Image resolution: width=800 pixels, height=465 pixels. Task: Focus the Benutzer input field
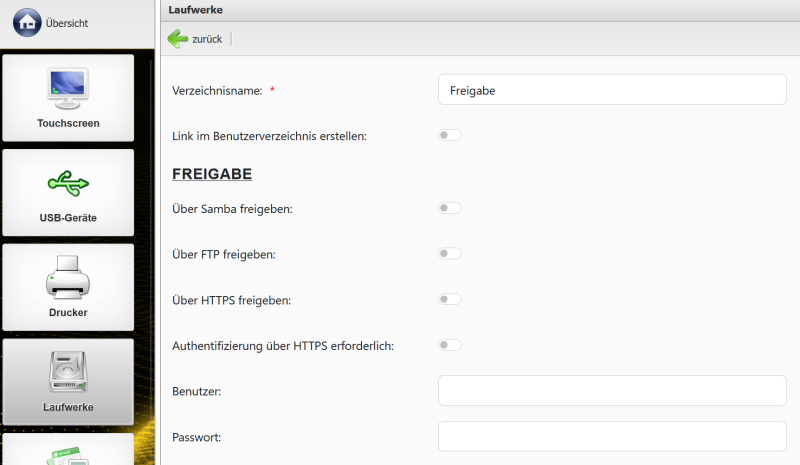pos(612,391)
